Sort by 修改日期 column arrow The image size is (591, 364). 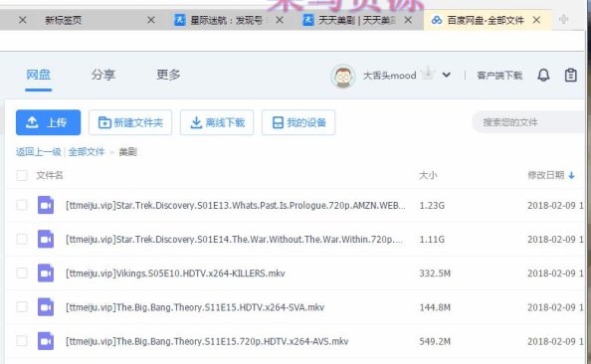[x=571, y=175]
